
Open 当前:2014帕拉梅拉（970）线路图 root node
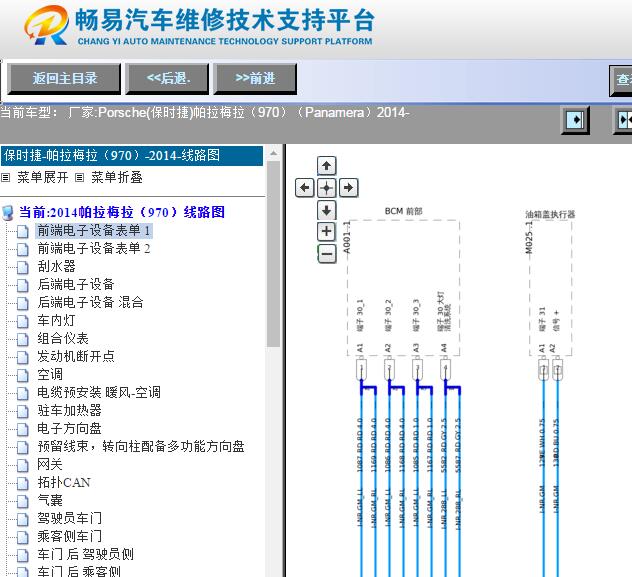pyautogui.click(x=122, y=212)
